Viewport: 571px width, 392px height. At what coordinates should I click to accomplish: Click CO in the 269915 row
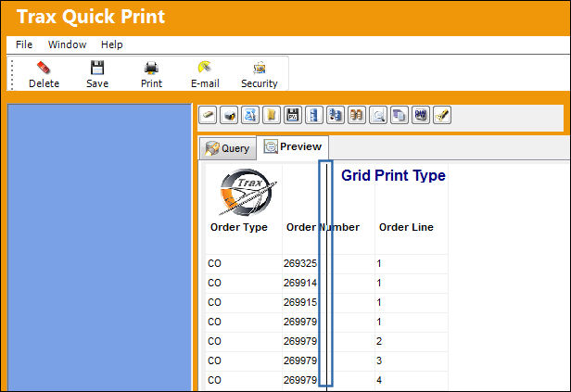(x=214, y=302)
